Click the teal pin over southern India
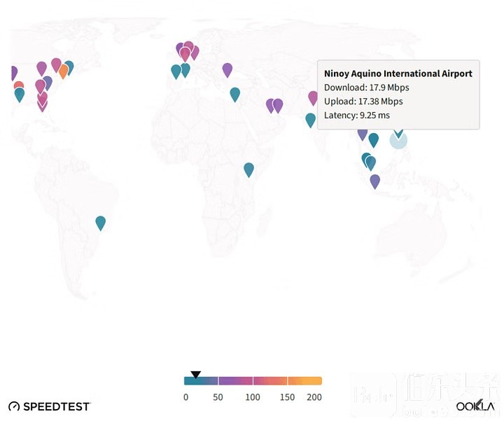Screen dimensions: 504x421 point(310,120)
